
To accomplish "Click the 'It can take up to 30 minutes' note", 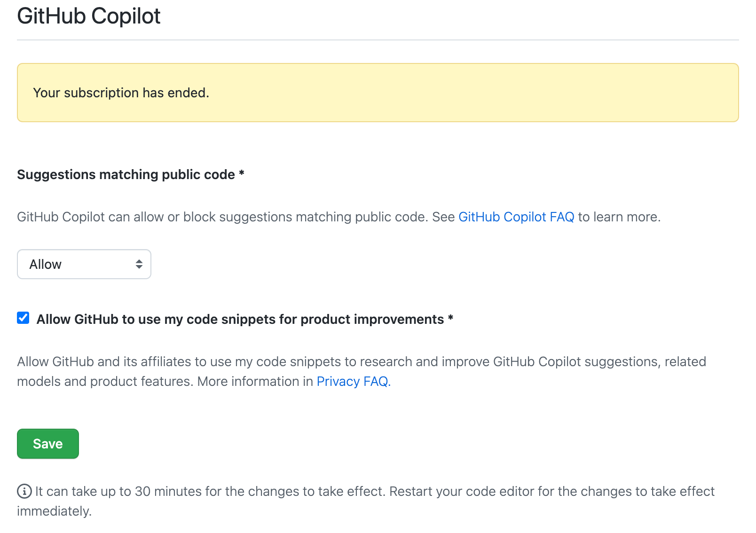I will [x=366, y=501].
